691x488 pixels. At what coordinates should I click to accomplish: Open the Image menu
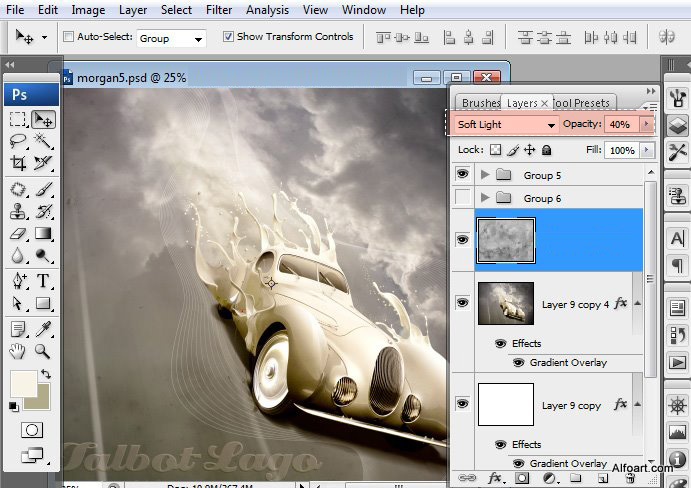(x=88, y=10)
